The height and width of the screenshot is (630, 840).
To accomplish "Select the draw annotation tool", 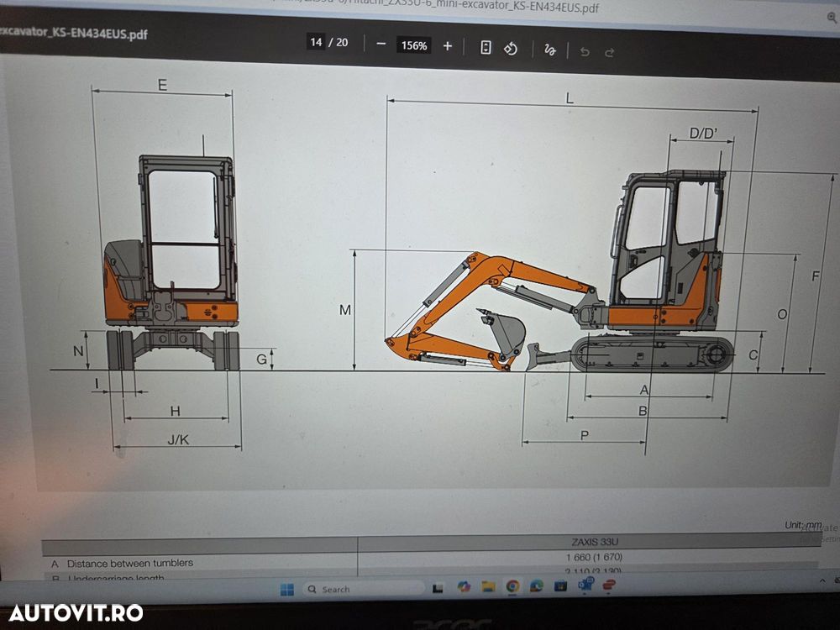I will pyautogui.click(x=549, y=50).
